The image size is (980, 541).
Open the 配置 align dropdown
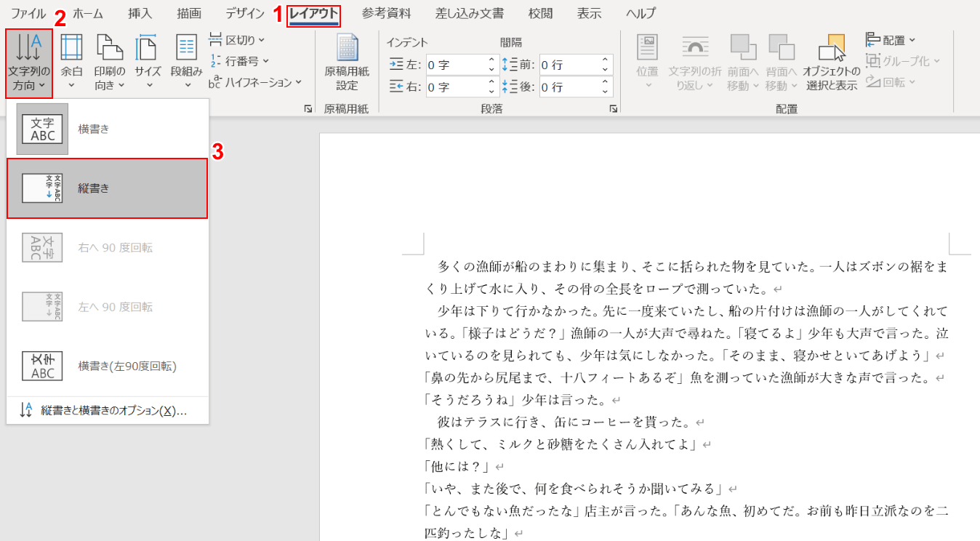[x=892, y=41]
